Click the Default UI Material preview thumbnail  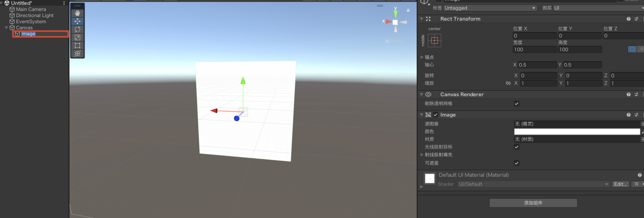pos(430,178)
